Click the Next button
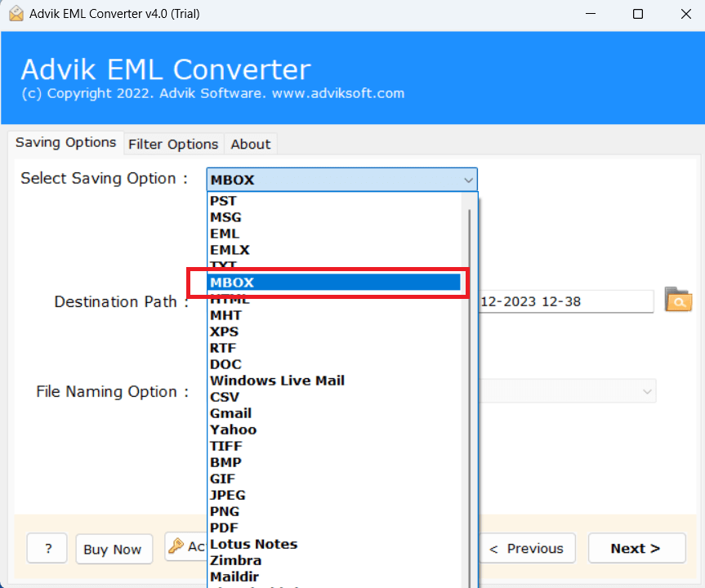 point(636,548)
